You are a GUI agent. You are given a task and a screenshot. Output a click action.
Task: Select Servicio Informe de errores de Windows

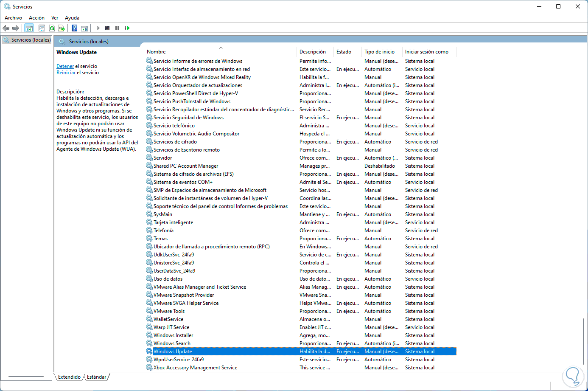click(301, 61)
